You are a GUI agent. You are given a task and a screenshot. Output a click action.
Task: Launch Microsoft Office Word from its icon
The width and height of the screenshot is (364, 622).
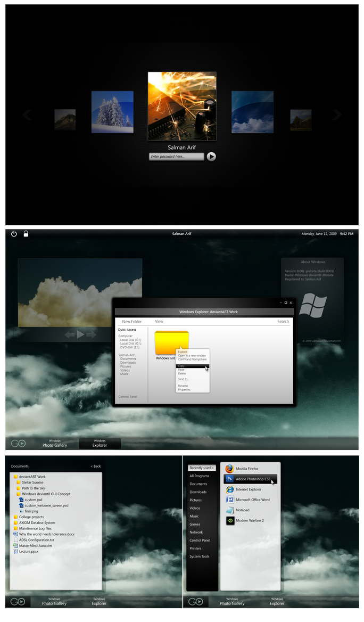(229, 500)
